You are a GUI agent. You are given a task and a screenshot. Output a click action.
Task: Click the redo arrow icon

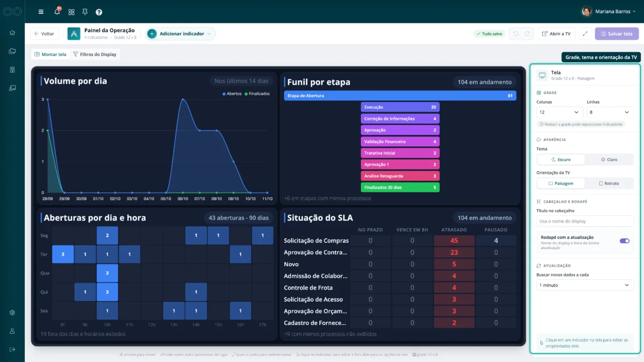pos(527,34)
